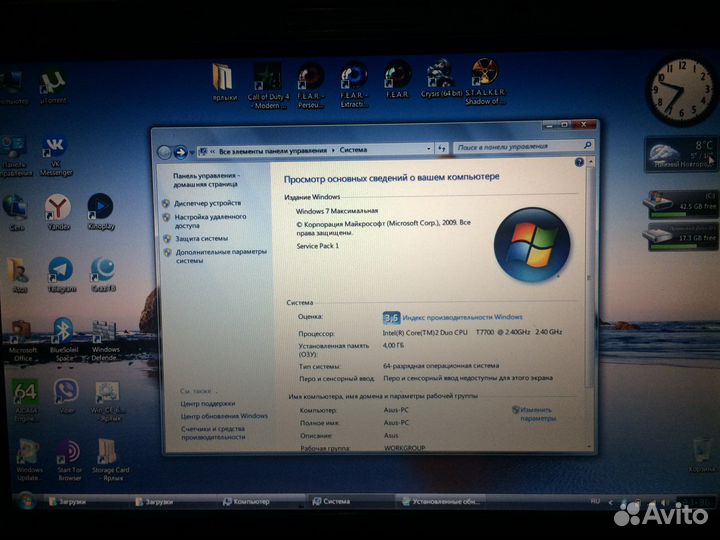Launch the Yandex browser shortcut

click(x=58, y=212)
